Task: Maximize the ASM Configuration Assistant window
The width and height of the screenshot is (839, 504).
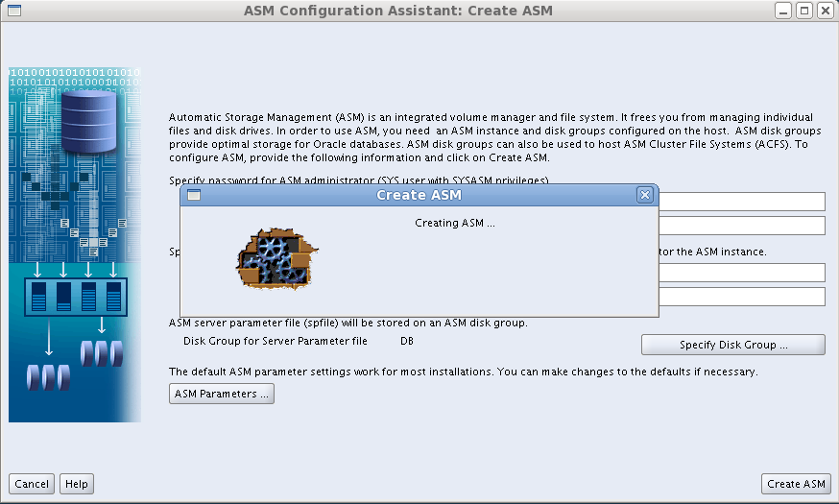Action: (x=804, y=11)
